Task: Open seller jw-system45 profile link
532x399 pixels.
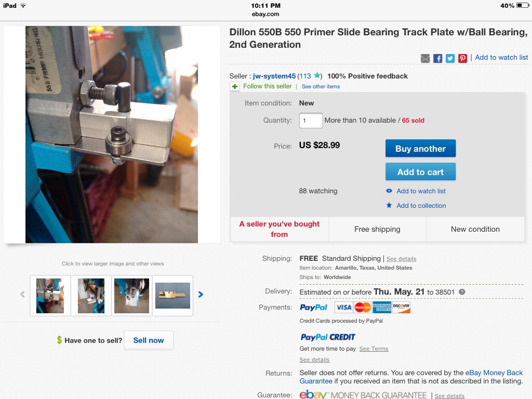Action: (x=274, y=76)
